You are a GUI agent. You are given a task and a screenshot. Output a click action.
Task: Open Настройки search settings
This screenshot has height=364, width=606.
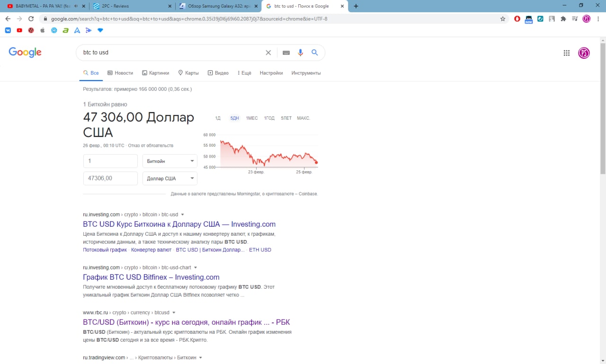pyautogui.click(x=271, y=73)
